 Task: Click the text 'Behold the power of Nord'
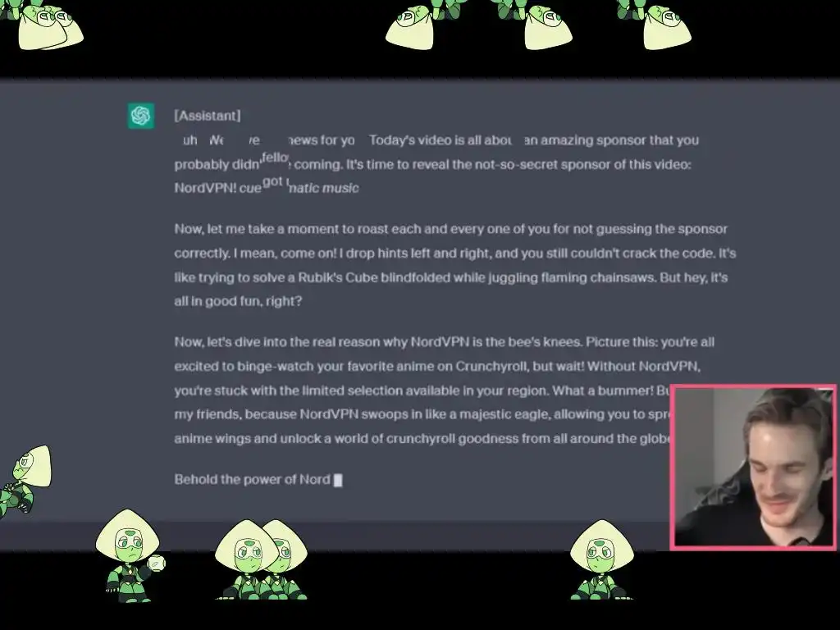pyautogui.click(x=252, y=479)
